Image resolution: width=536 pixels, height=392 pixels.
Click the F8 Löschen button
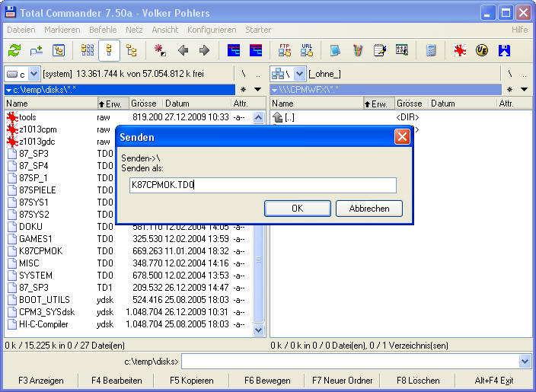click(418, 381)
